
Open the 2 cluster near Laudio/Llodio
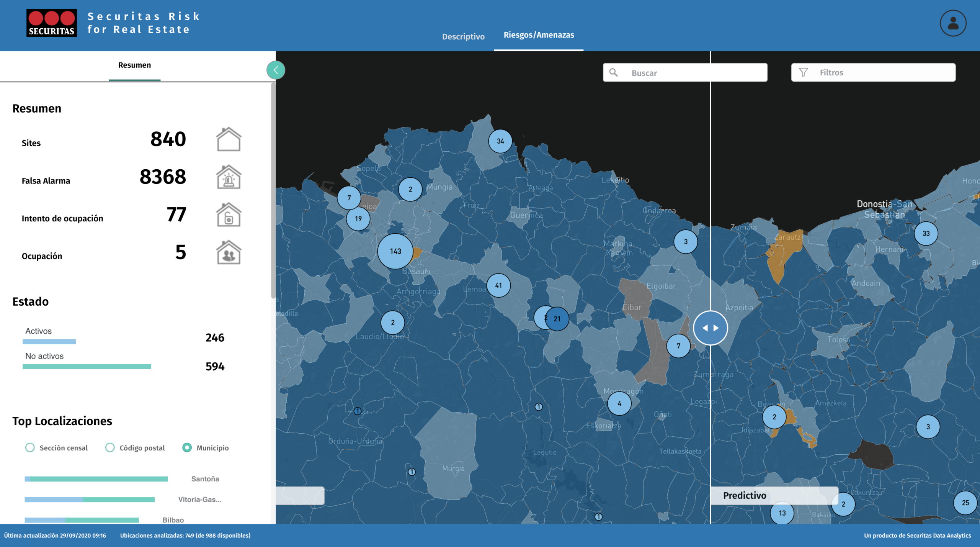point(393,323)
